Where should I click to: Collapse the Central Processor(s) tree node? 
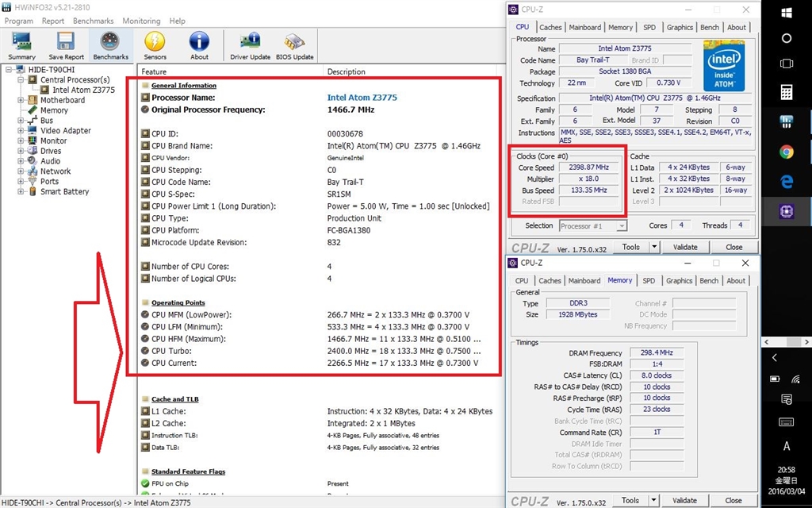click(x=21, y=80)
